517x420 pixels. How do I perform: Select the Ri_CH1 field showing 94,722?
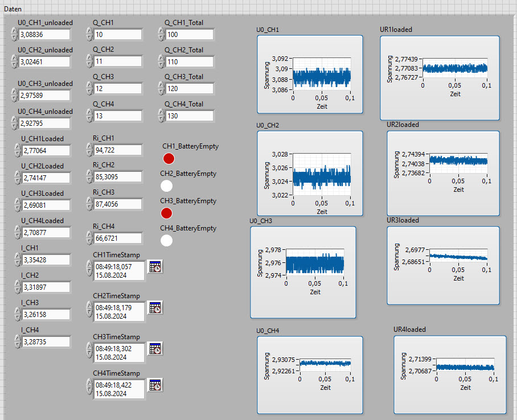click(x=118, y=150)
